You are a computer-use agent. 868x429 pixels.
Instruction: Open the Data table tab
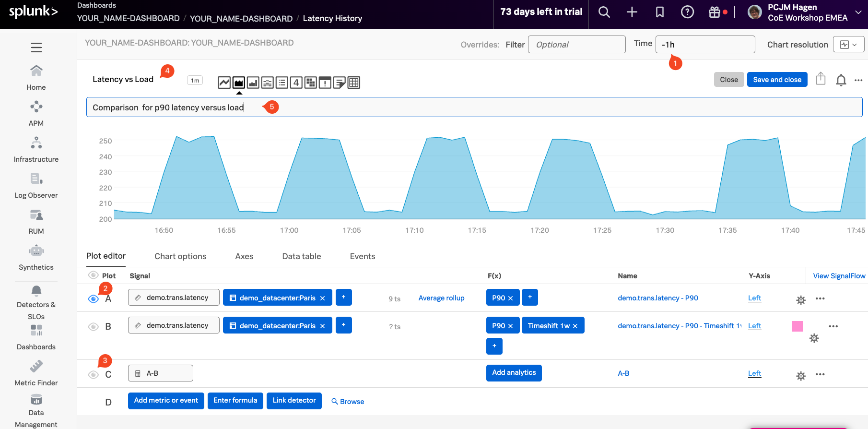[301, 256]
